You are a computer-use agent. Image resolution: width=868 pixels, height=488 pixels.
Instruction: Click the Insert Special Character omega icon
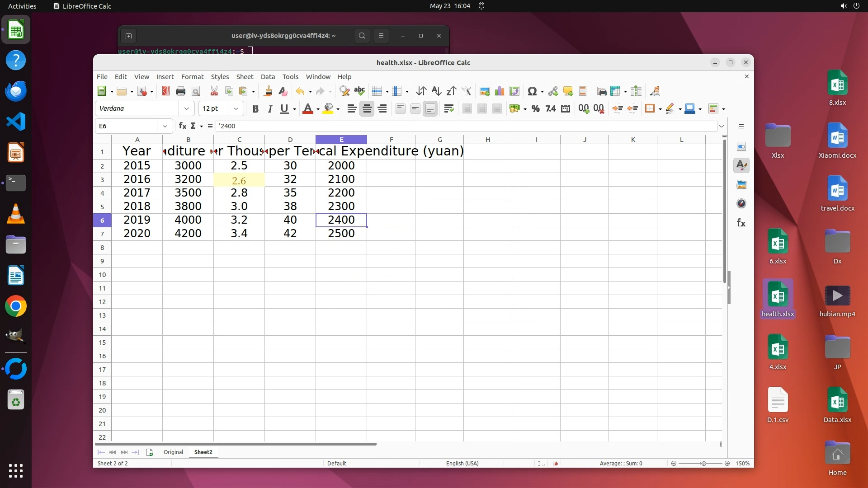pyautogui.click(x=532, y=91)
